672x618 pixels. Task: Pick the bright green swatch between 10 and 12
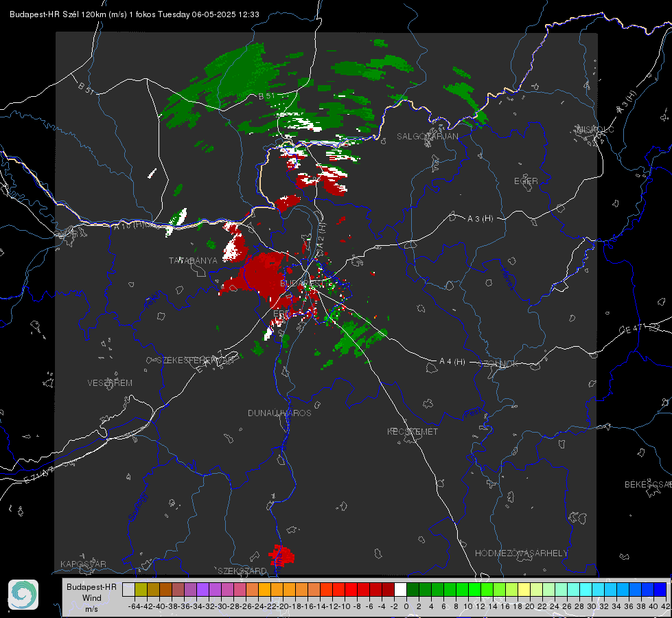coord(474,589)
